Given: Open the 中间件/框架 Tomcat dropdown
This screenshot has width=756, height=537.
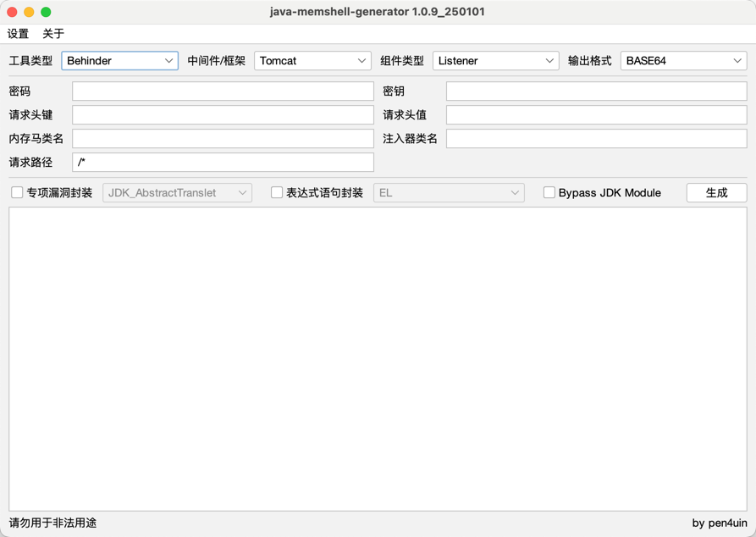Looking at the screenshot, I should pyautogui.click(x=312, y=61).
